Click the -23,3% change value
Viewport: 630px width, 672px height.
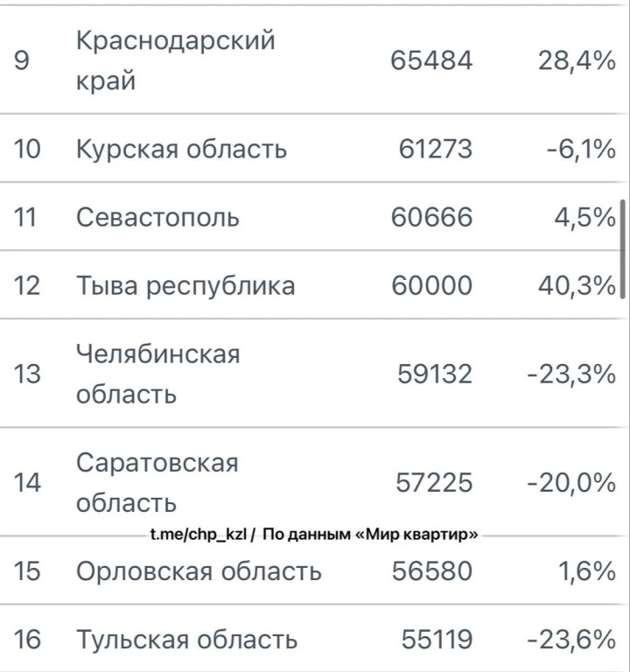pos(571,374)
